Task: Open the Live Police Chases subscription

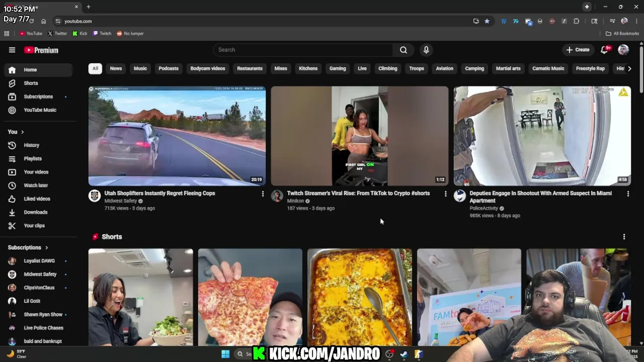Action: tap(38, 328)
